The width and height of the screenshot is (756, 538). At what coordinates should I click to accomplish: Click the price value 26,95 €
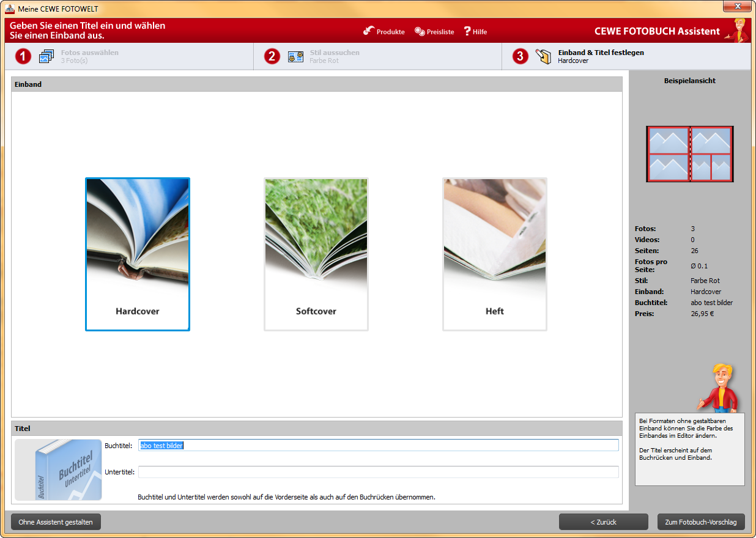point(702,314)
